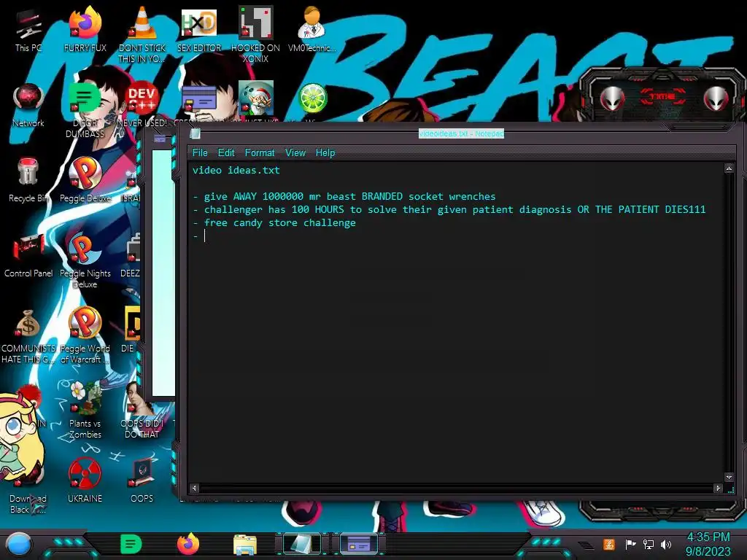Click the credit card icon on background window
The width and height of the screenshot is (747, 560).
click(160, 139)
